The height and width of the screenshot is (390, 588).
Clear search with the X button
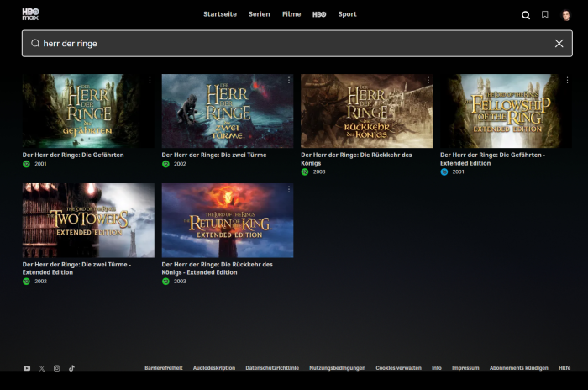click(x=559, y=44)
